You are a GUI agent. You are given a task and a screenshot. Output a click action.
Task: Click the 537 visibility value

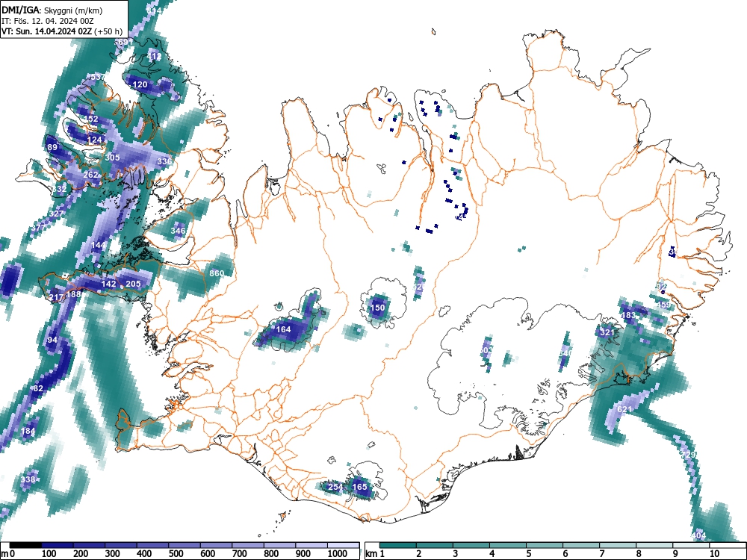coord(98,77)
